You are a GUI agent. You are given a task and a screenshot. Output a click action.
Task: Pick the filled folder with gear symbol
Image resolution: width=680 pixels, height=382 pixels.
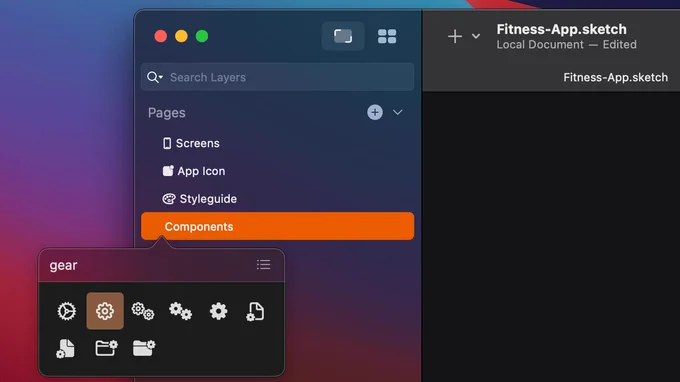[x=144, y=348]
